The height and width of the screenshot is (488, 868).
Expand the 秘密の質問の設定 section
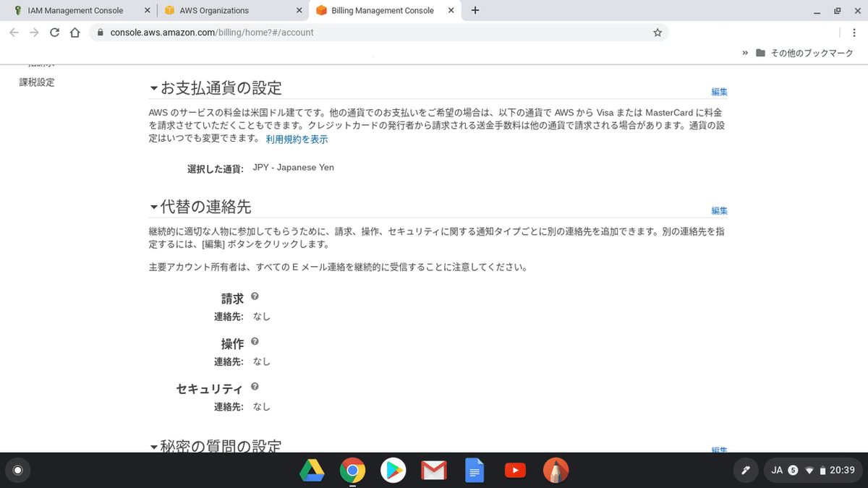(x=153, y=446)
